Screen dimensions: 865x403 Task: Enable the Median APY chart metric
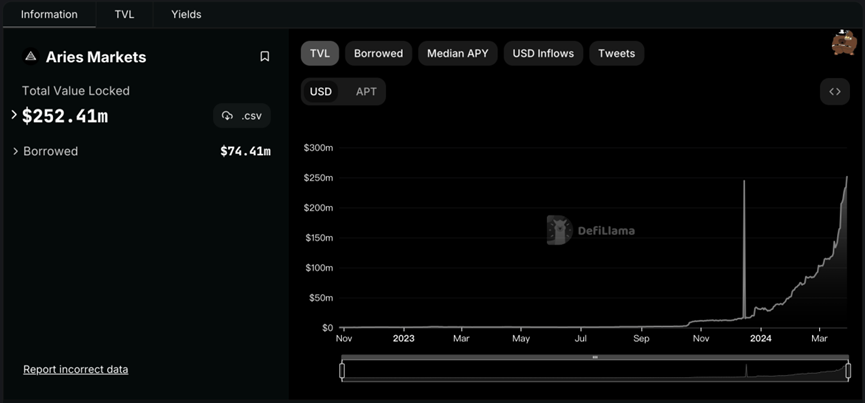coord(458,53)
